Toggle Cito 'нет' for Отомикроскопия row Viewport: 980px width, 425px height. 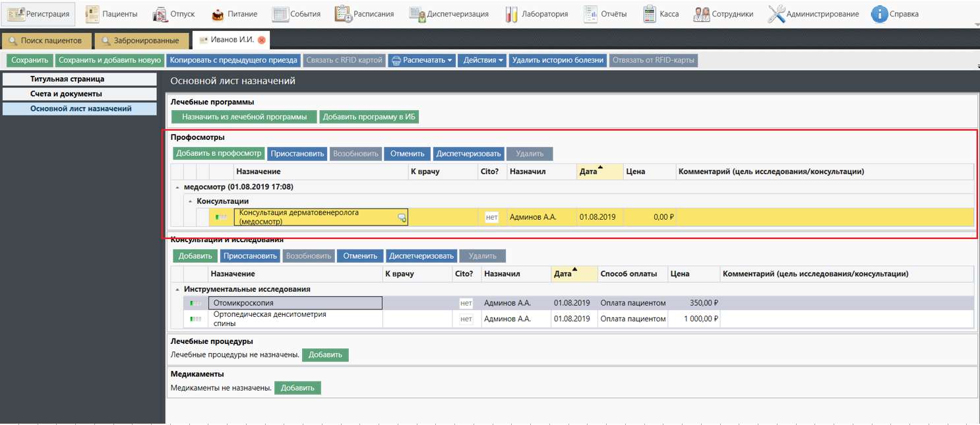pos(466,303)
